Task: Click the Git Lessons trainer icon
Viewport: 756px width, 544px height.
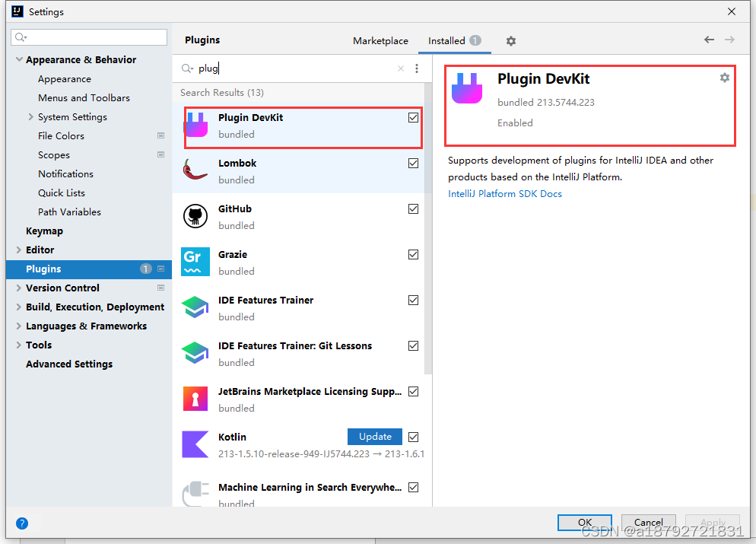Action: tap(195, 352)
